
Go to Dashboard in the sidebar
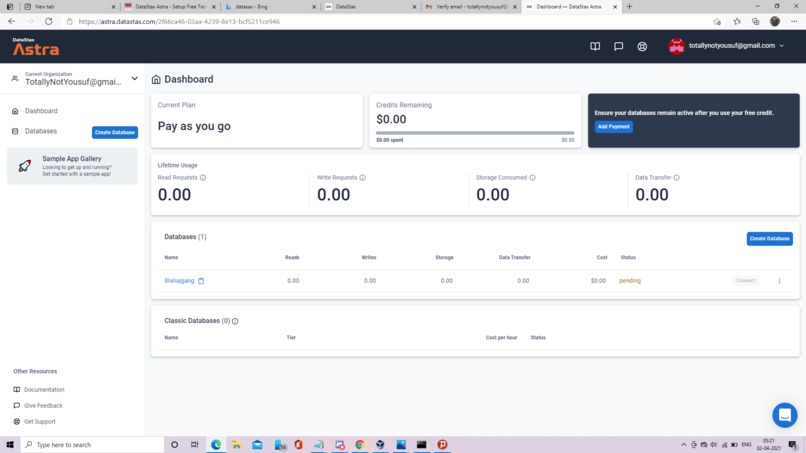[x=41, y=111]
